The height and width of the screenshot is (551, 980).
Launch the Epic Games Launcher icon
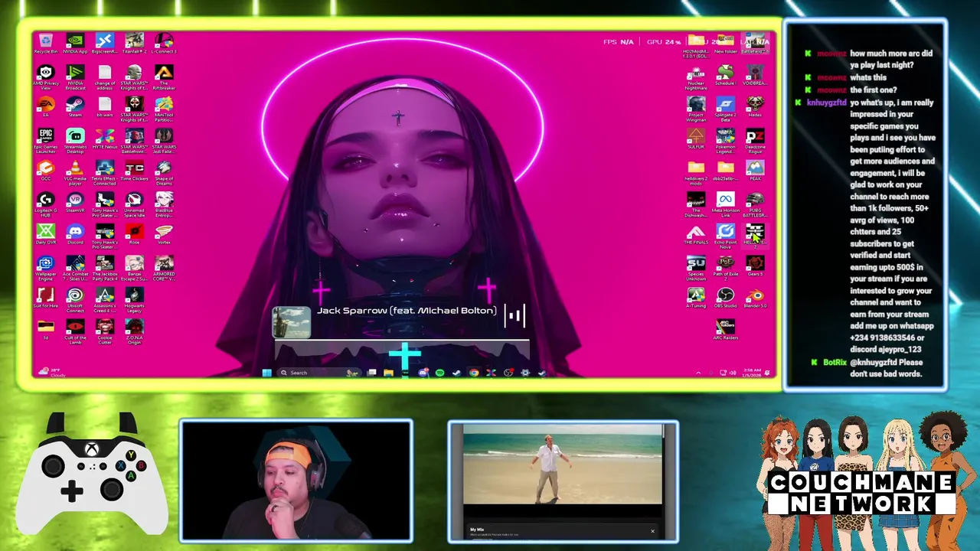pos(45,141)
